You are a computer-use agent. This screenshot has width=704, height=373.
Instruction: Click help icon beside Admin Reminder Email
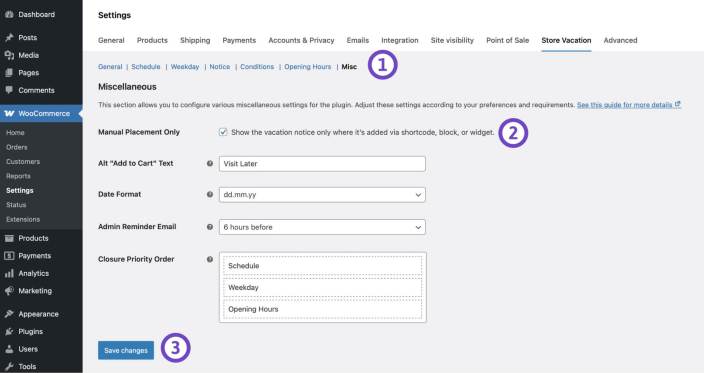pyautogui.click(x=210, y=227)
